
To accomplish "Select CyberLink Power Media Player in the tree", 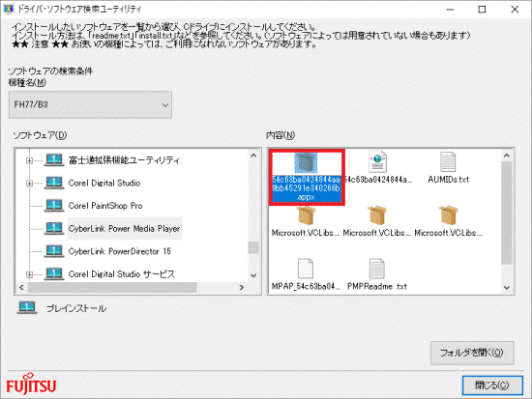I will pos(124,229).
